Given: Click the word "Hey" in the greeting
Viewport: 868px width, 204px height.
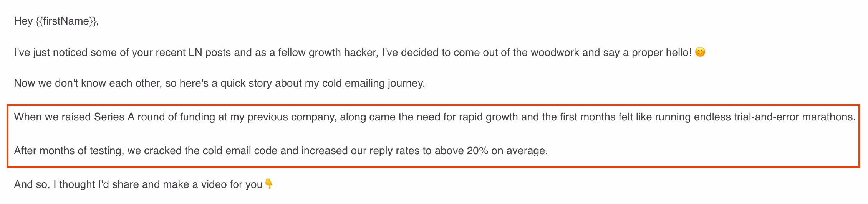Looking at the screenshot, I should click(23, 21).
